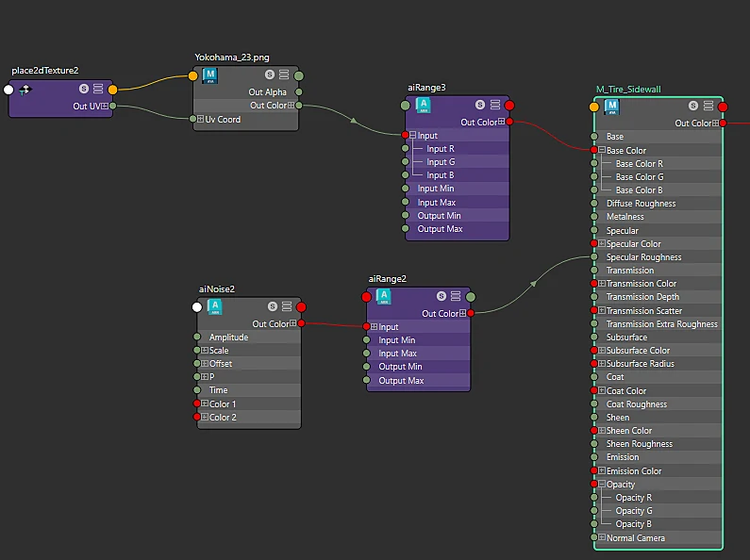Expand the Scale attribute on aiNoise2

tap(204, 351)
